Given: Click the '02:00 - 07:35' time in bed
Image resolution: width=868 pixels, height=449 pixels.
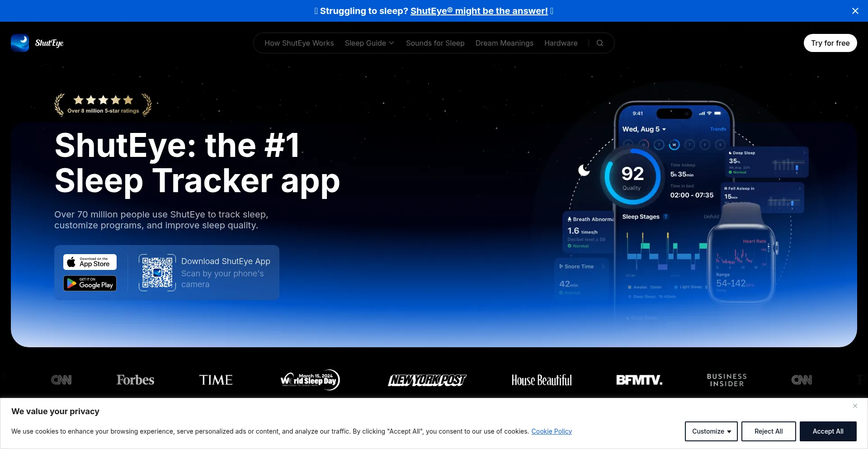Looking at the screenshot, I should [x=692, y=195].
